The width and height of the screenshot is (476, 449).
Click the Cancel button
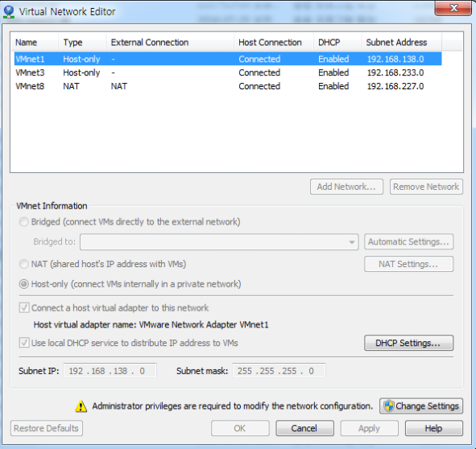pos(304,428)
